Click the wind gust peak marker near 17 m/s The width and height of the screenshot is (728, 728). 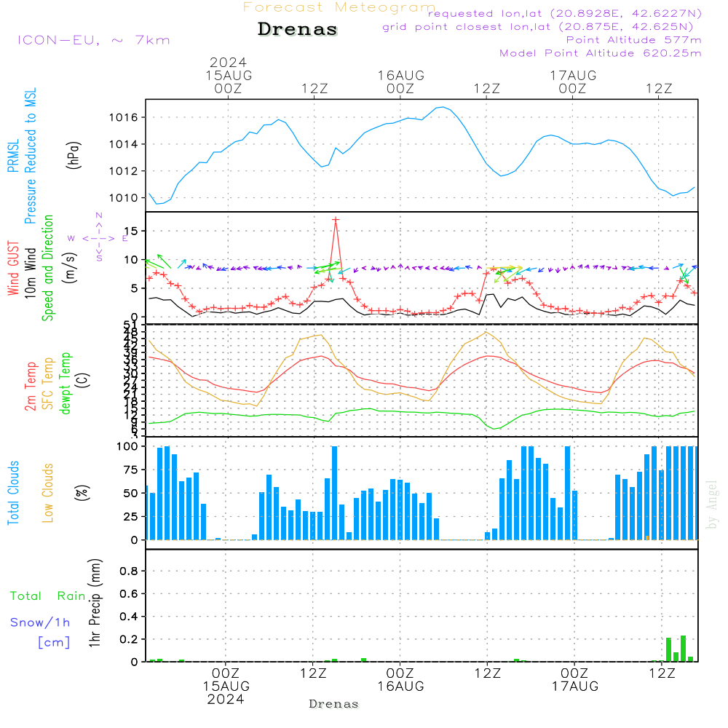[336, 220]
